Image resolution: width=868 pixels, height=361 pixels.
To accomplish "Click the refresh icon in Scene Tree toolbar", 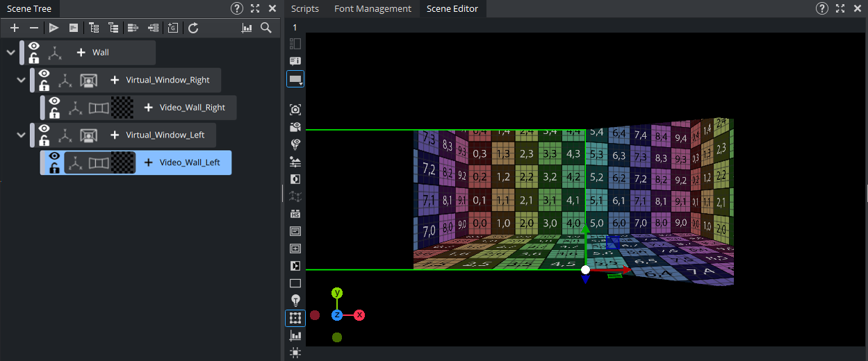I will (194, 28).
